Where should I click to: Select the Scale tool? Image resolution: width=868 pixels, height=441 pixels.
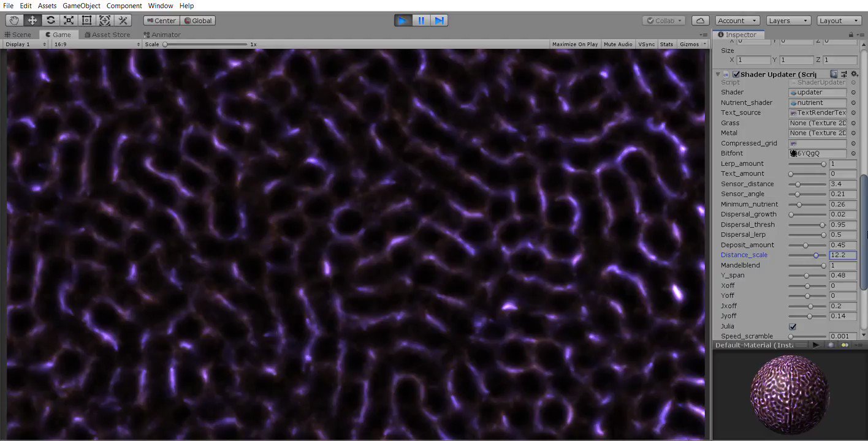(x=69, y=20)
